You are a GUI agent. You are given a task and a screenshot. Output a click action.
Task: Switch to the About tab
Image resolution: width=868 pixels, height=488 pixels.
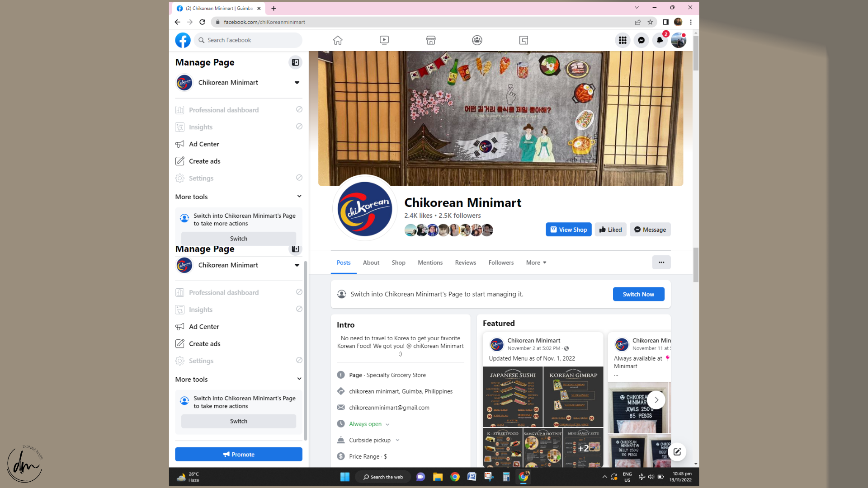pyautogui.click(x=371, y=263)
